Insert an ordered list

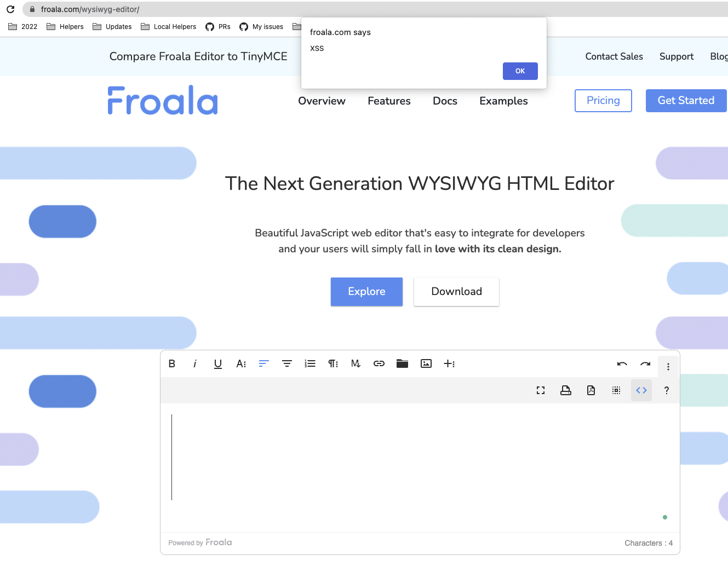click(x=310, y=363)
